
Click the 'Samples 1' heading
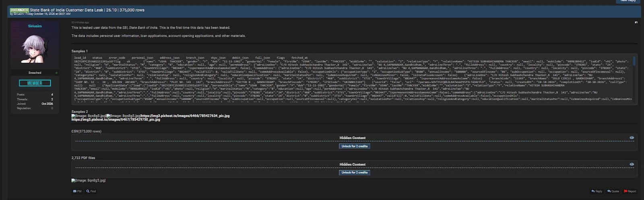pyautogui.click(x=79, y=51)
